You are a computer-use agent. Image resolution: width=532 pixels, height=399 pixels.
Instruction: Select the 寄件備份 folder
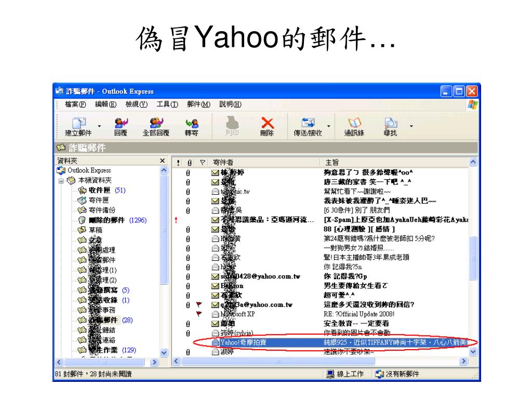coord(97,210)
